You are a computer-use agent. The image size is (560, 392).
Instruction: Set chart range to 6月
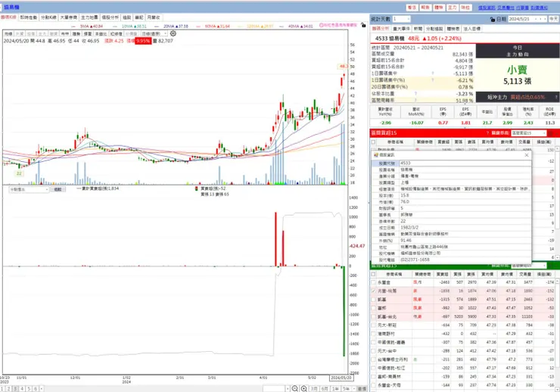(325, 389)
